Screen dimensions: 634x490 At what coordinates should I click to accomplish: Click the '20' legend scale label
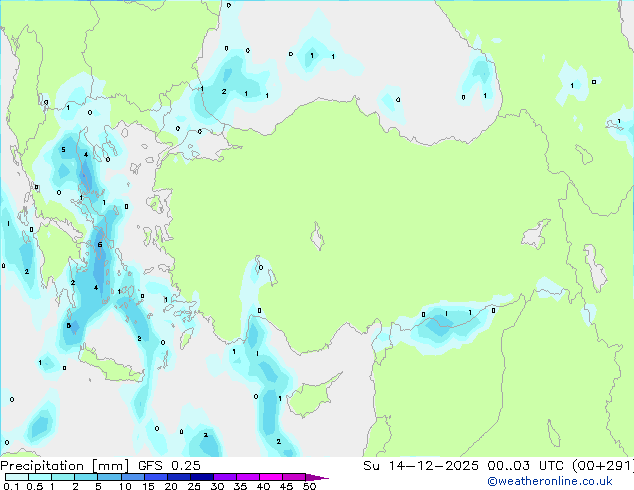tap(171, 486)
